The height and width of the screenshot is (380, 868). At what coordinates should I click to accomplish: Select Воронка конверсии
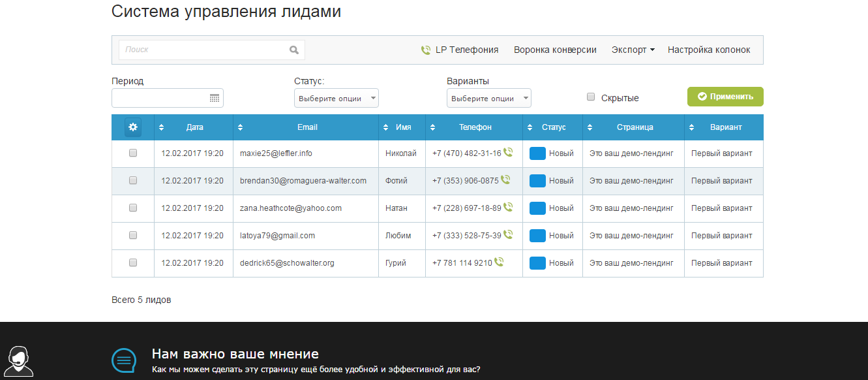[x=555, y=49]
